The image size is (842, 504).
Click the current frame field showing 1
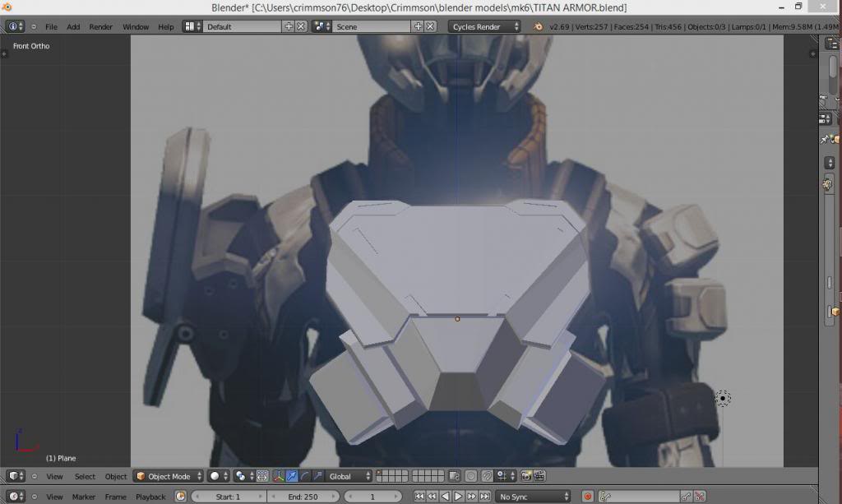pyautogui.click(x=372, y=497)
